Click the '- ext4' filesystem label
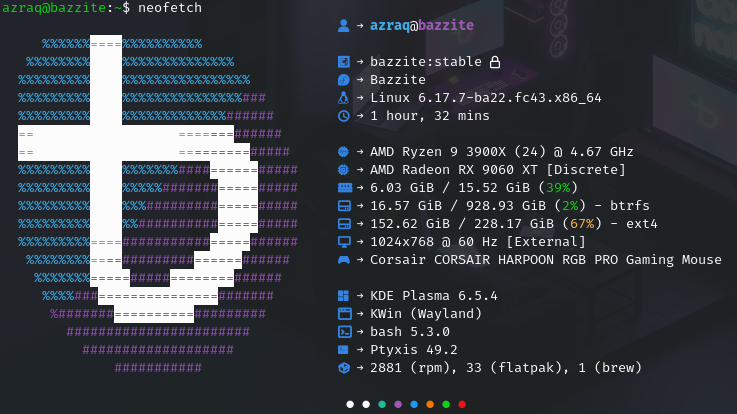 point(634,224)
